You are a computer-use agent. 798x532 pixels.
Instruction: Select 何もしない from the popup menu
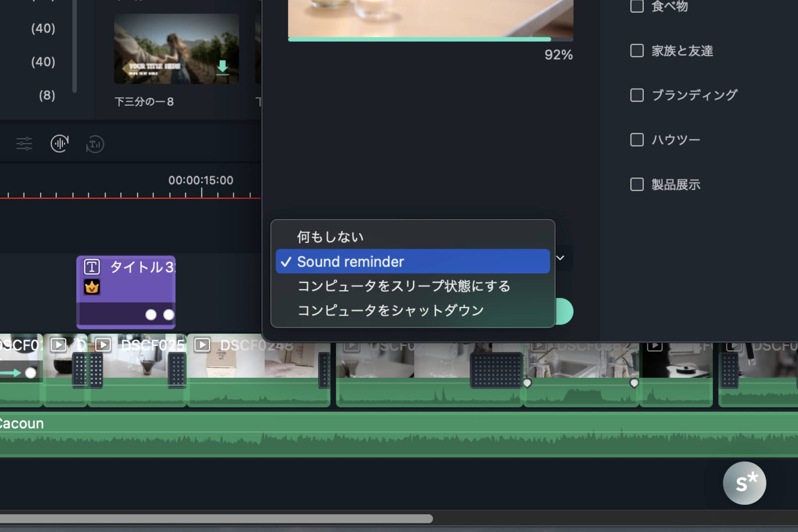(x=330, y=237)
